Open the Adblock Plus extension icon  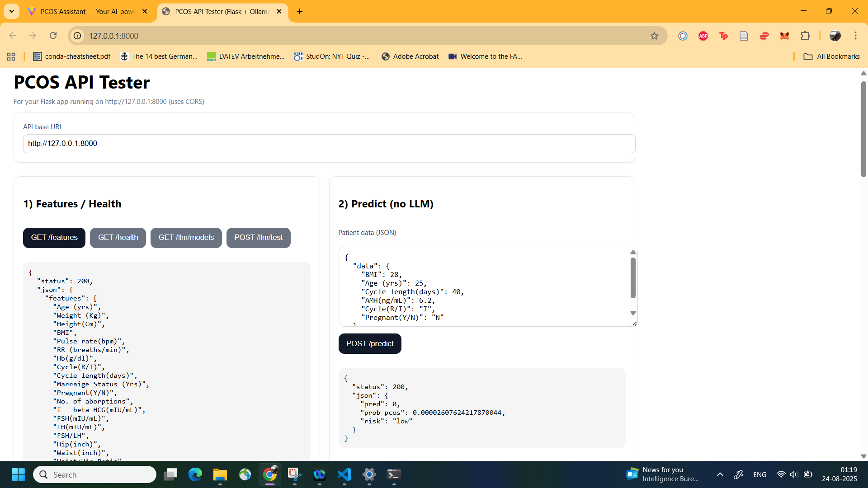tap(703, 36)
